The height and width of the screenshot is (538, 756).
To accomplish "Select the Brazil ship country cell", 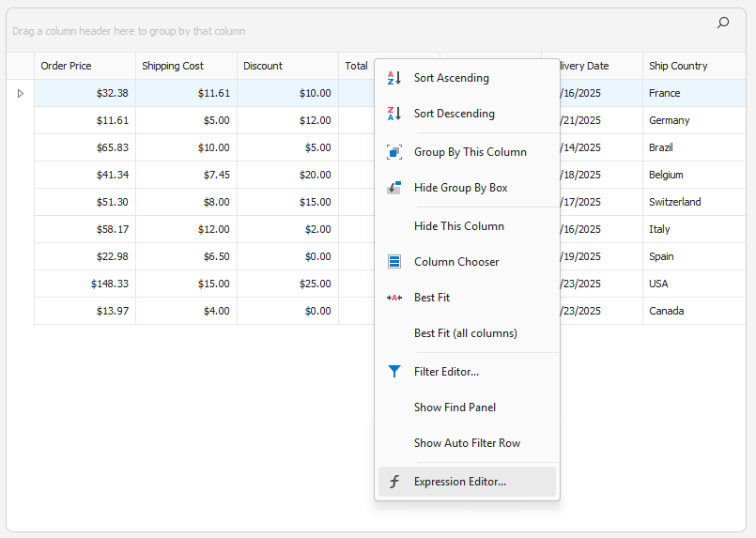I will point(694,147).
